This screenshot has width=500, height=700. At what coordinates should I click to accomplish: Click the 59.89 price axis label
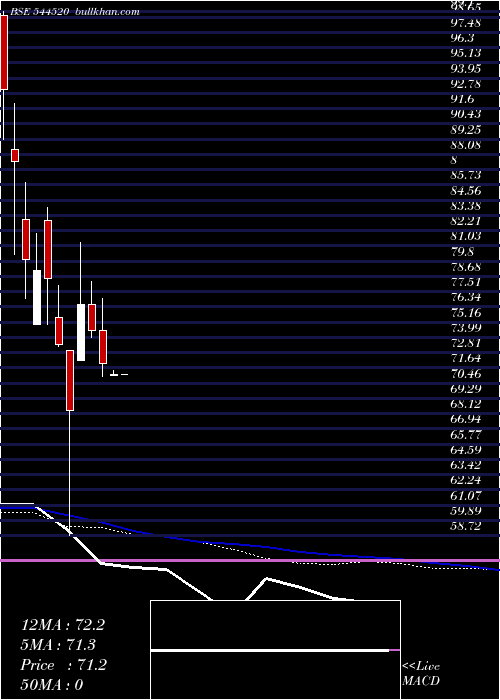click(x=466, y=511)
